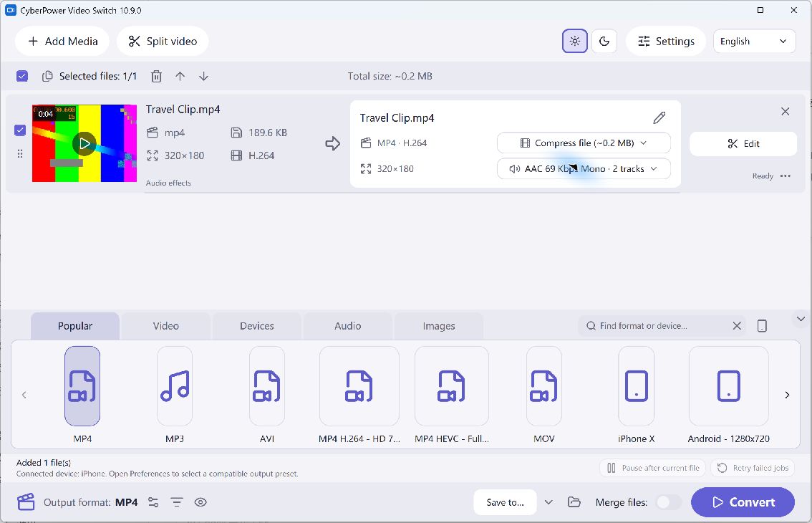Toggle the preview eye icon

click(x=200, y=502)
